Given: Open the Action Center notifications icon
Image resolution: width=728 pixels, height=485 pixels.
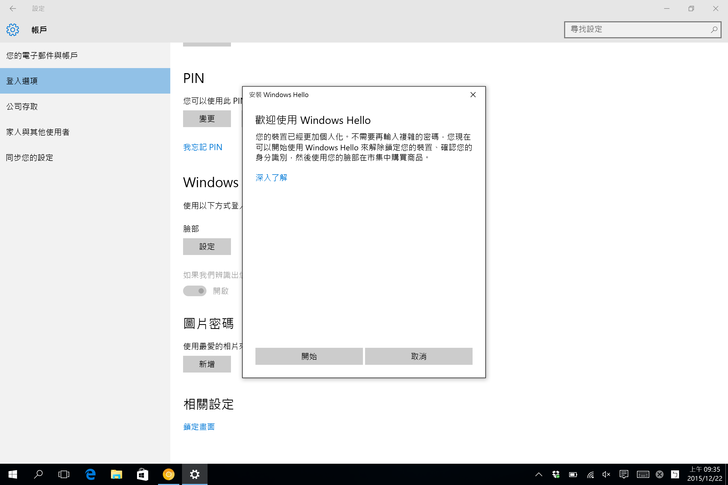Looking at the screenshot, I should click(624, 474).
